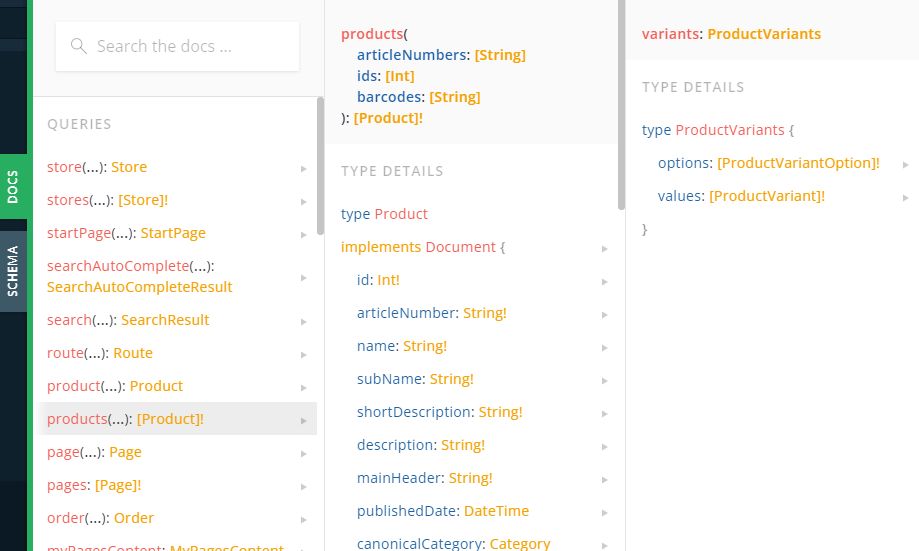Expand arrow next to stores query
The width and height of the screenshot is (919, 551).
click(x=304, y=202)
